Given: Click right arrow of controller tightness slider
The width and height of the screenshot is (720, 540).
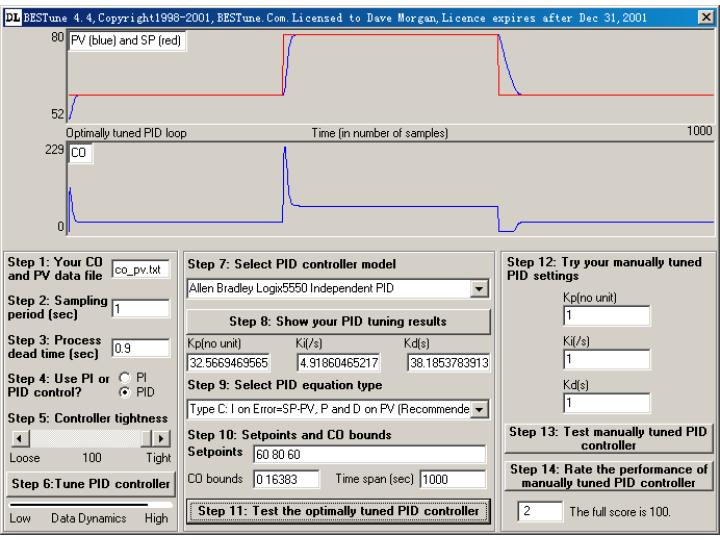Looking at the screenshot, I should point(161,438).
